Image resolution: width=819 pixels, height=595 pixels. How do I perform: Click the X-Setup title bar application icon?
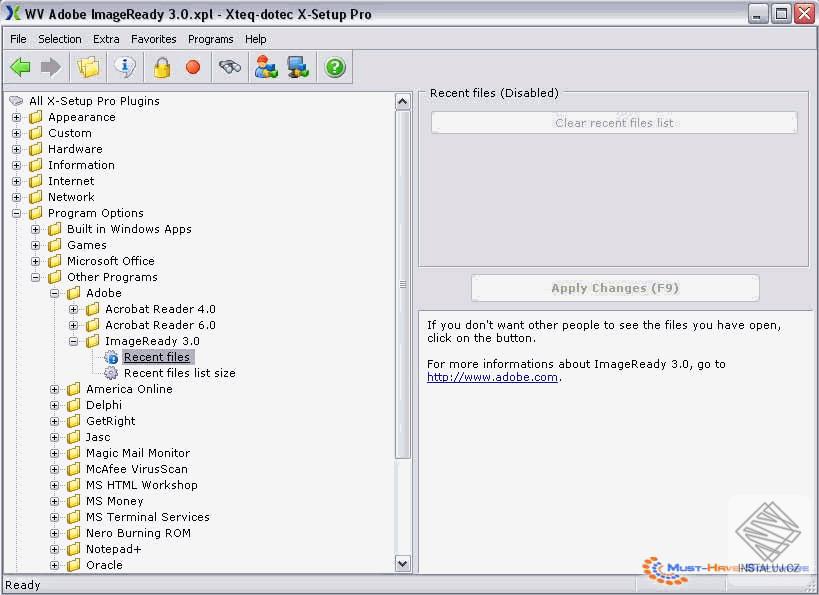pyautogui.click(x=13, y=13)
